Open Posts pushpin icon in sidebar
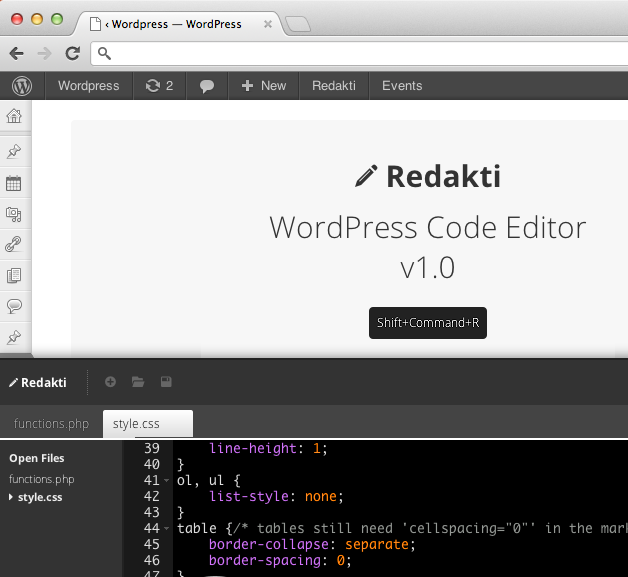The image size is (628, 577). [14, 151]
